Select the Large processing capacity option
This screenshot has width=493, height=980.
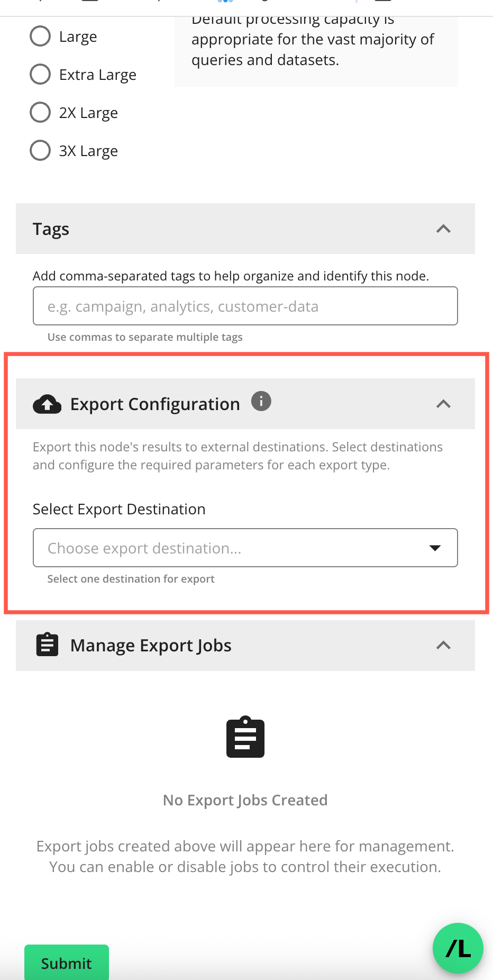pyautogui.click(x=40, y=36)
